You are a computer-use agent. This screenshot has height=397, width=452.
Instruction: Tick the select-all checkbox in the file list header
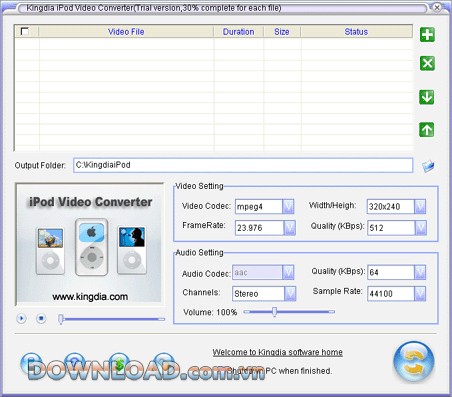[x=25, y=31]
